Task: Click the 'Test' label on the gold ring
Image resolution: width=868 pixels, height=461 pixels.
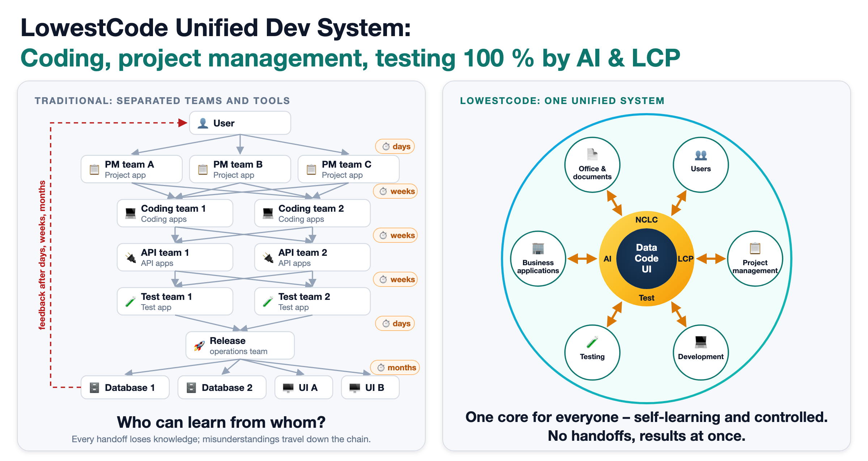Action: click(647, 298)
